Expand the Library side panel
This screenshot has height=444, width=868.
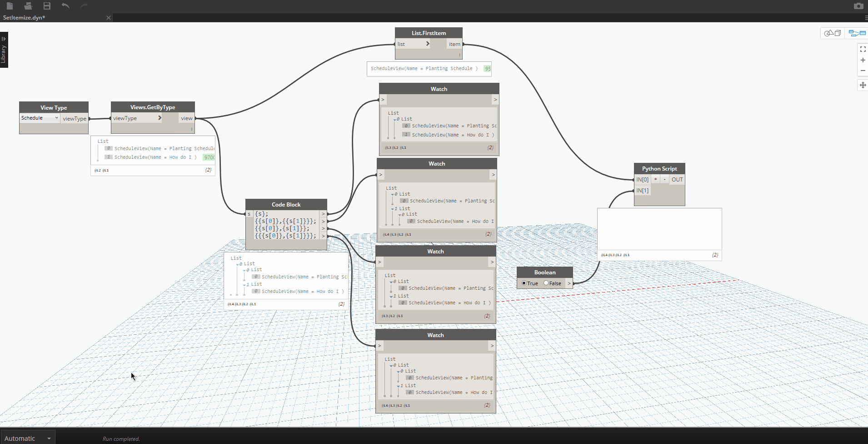[4, 50]
